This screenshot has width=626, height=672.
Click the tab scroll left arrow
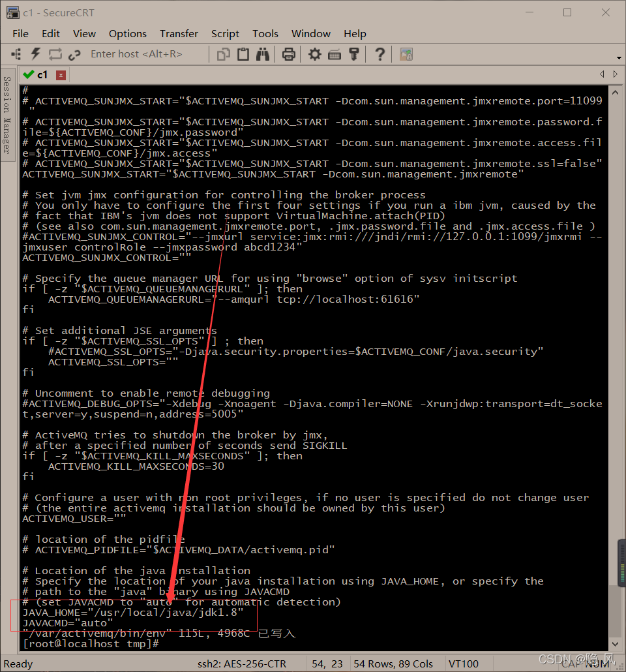[602, 74]
